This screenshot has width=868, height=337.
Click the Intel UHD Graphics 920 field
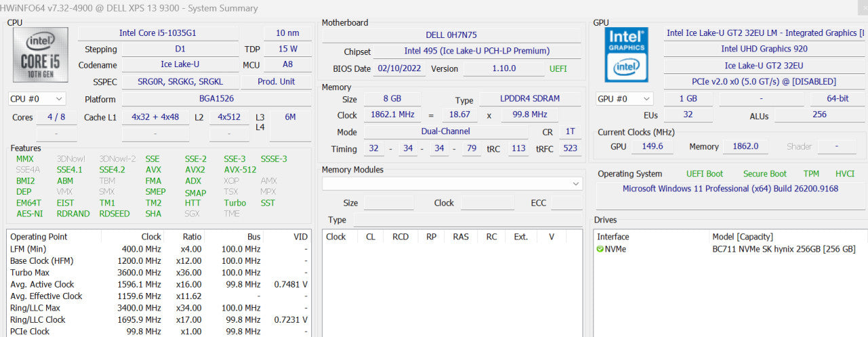[764, 49]
